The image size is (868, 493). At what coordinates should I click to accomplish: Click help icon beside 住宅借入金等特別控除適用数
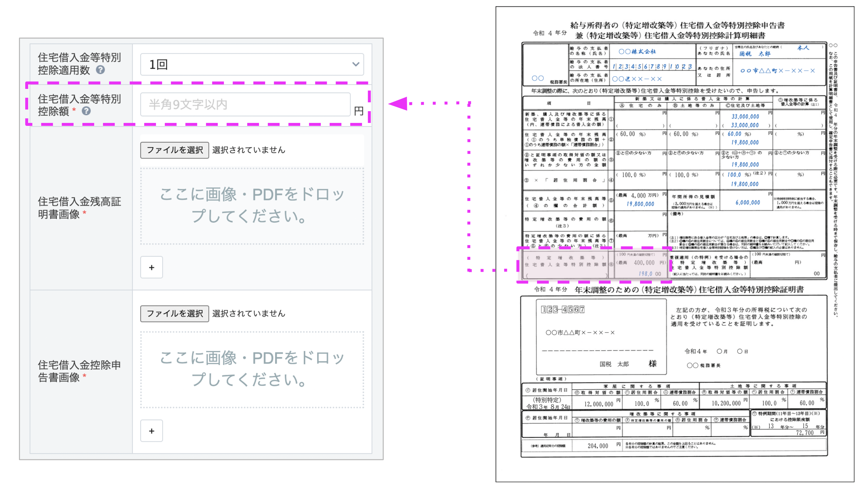point(100,70)
